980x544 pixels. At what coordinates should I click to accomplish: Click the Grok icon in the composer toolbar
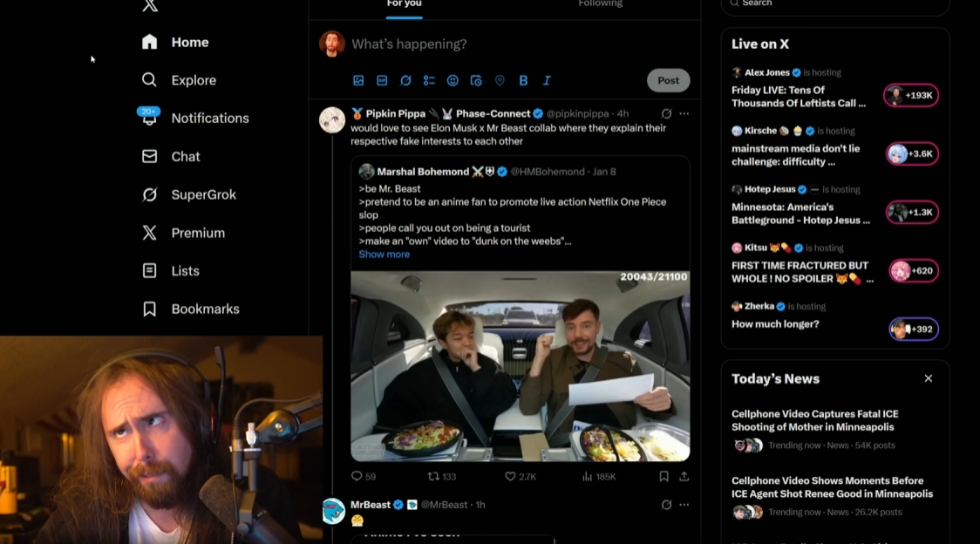(x=405, y=81)
